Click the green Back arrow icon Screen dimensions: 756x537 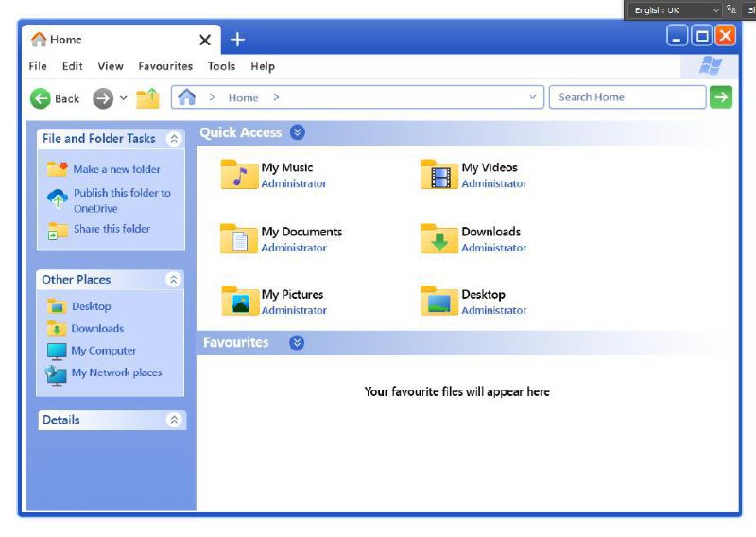(40, 98)
